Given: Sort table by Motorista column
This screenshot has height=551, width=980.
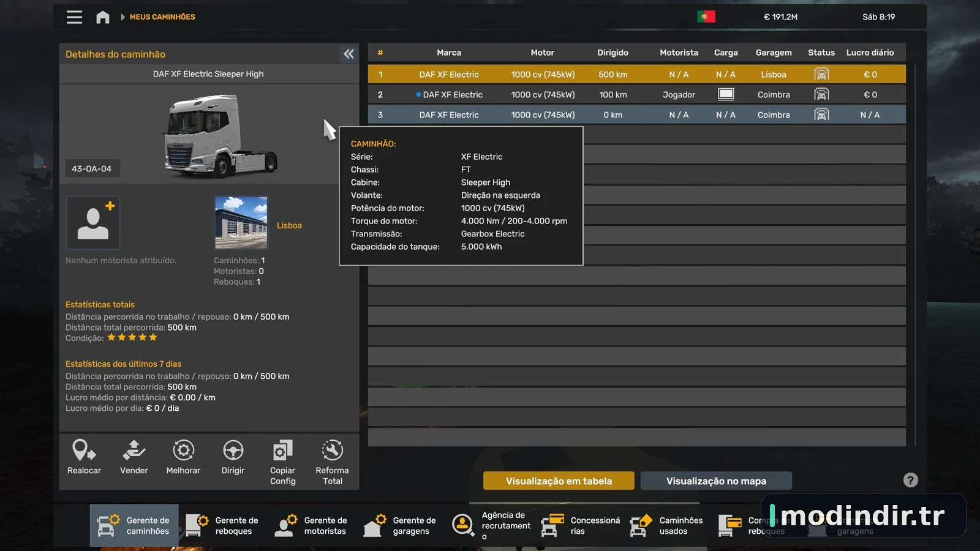Looking at the screenshot, I should tap(679, 53).
